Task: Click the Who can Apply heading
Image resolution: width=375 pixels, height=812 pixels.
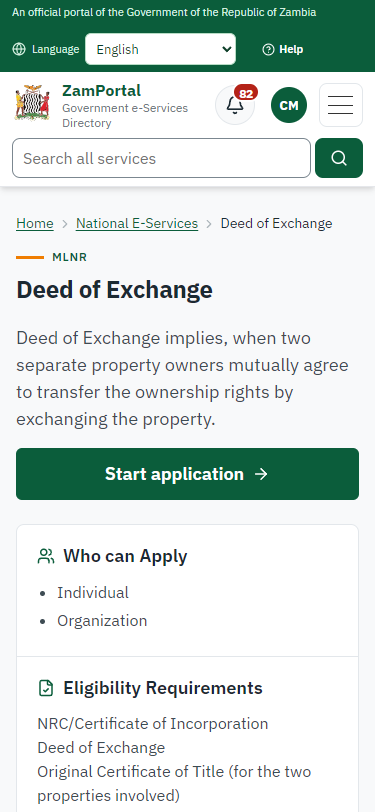Action: click(x=125, y=556)
